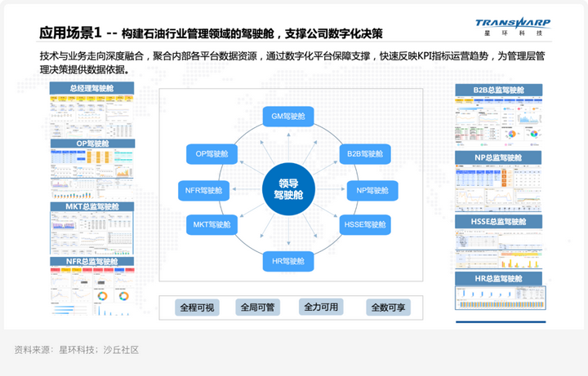Click the MKT总监驾驶舱 header bar

(92, 206)
